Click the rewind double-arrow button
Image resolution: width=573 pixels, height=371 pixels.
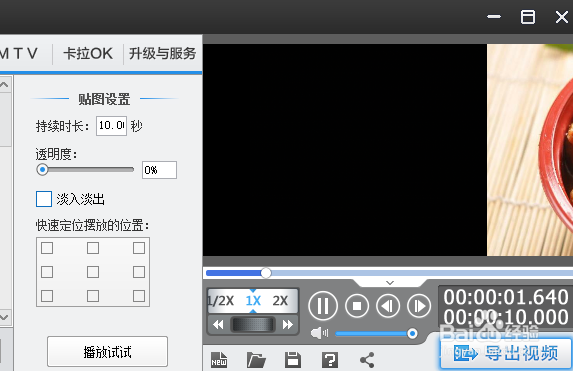[x=218, y=325]
